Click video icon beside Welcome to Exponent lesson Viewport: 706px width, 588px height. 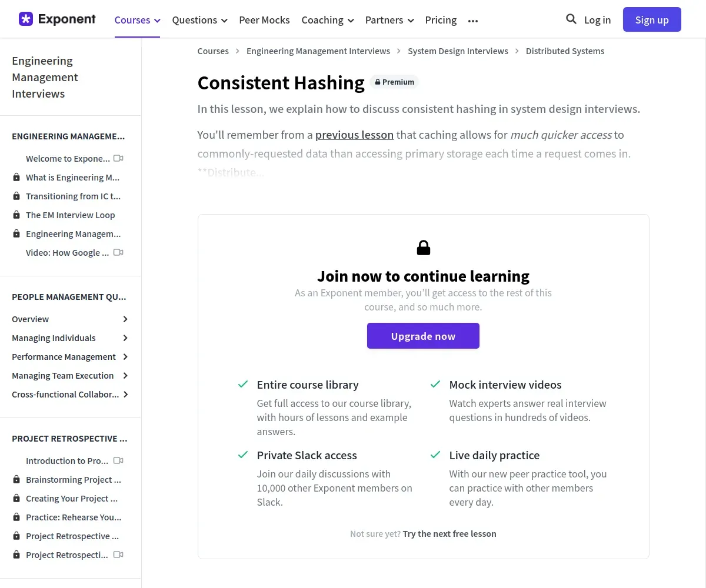tap(118, 158)
